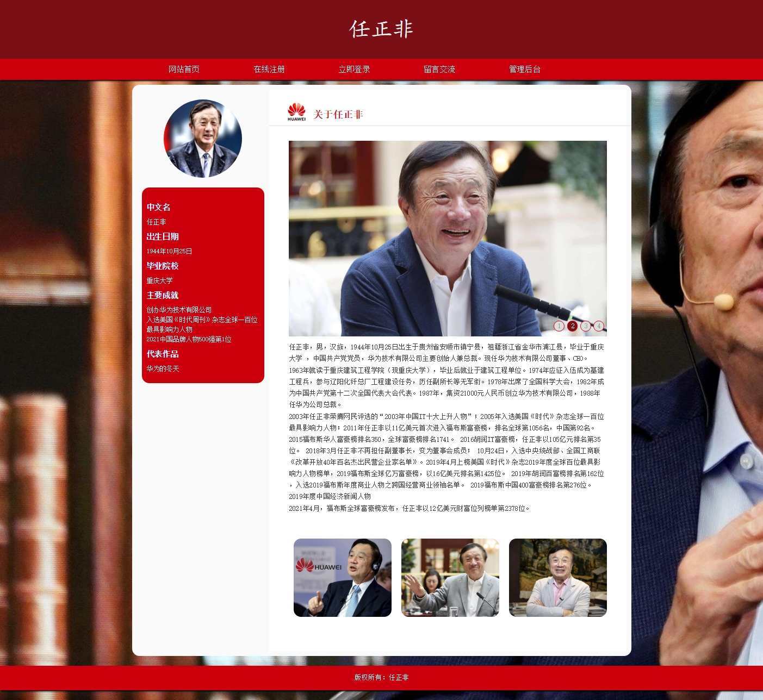
Task: Click the 出生日期 label
Action: click(x=163, y=236)
